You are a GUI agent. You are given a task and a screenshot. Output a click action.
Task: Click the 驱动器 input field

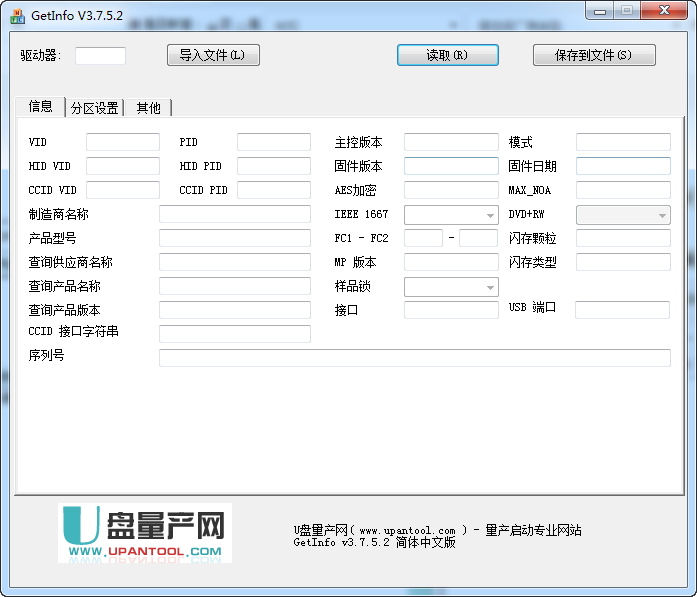(x=100, y=56)
